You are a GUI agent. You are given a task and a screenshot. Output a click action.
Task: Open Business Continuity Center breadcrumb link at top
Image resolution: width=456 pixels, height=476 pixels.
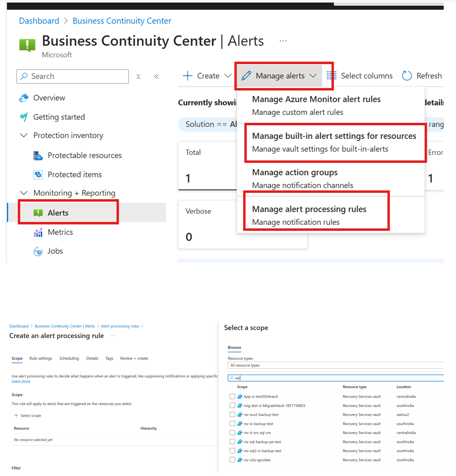click(x=122, y=21)
